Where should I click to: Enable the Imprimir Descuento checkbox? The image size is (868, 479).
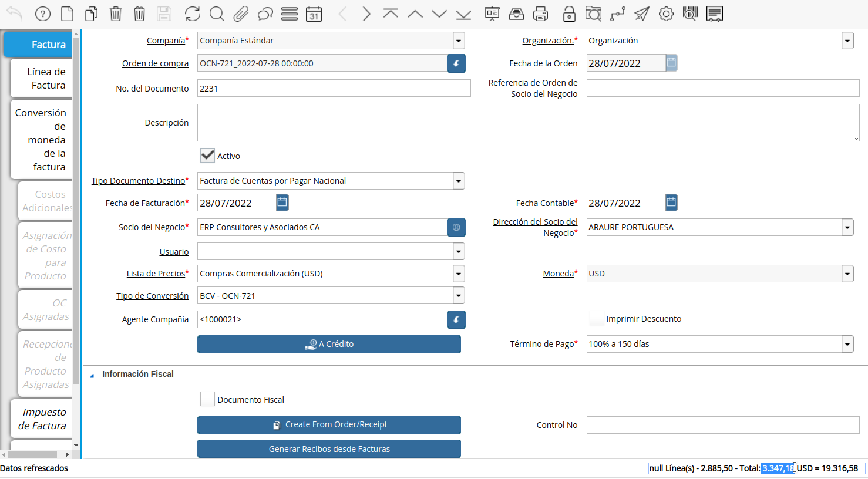tap(597, 318)
